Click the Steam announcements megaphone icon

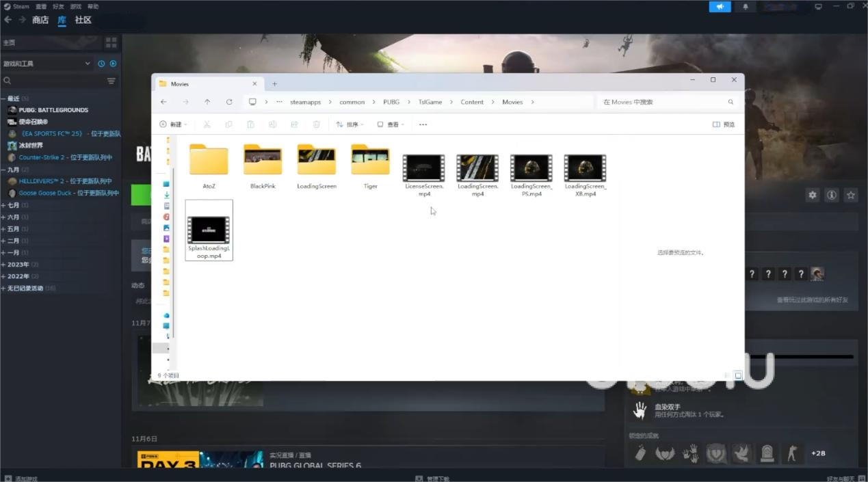[x=720, y=7]
